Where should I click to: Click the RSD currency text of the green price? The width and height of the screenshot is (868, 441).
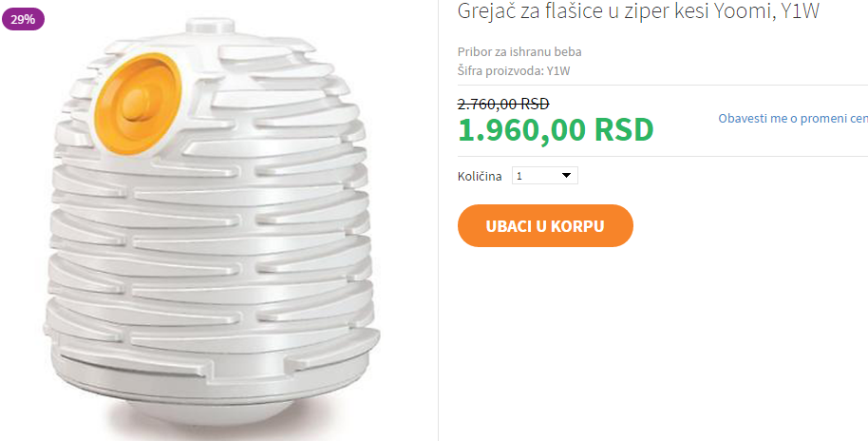[624, 129]
